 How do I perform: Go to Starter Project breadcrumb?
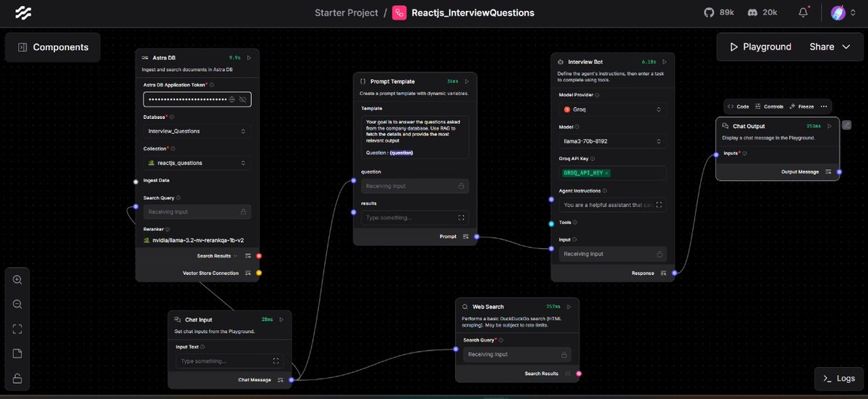[x=346, y=12]
